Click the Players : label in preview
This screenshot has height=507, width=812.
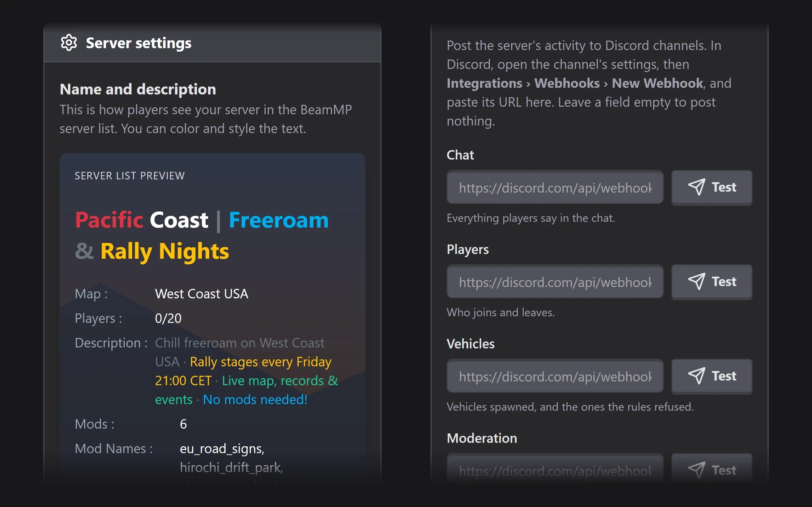(98, 318)
